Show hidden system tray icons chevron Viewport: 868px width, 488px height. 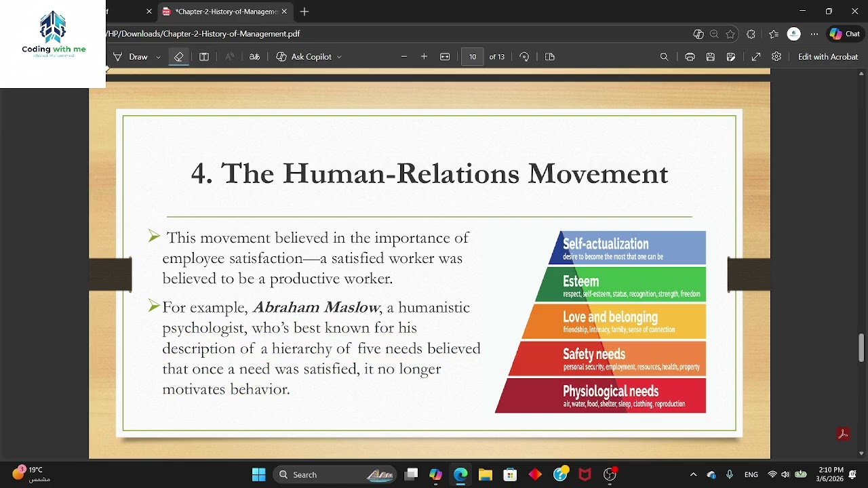693,474
